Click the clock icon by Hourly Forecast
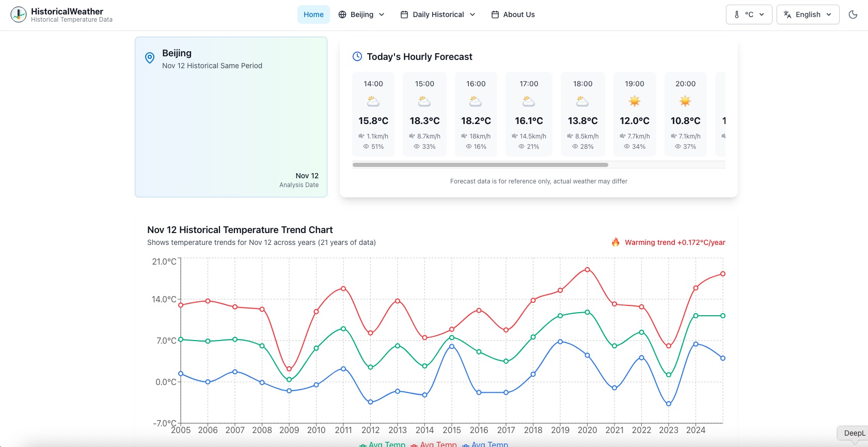 pos(357,56)
